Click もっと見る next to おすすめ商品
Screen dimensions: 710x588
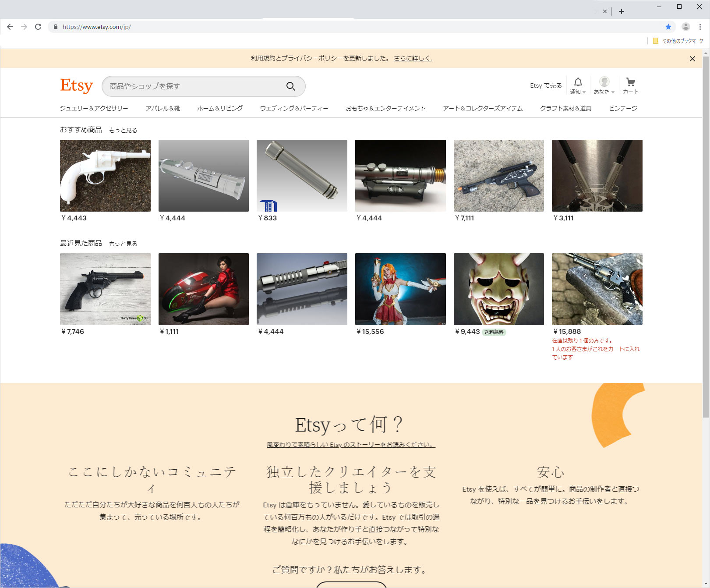(x=123, y=130)
